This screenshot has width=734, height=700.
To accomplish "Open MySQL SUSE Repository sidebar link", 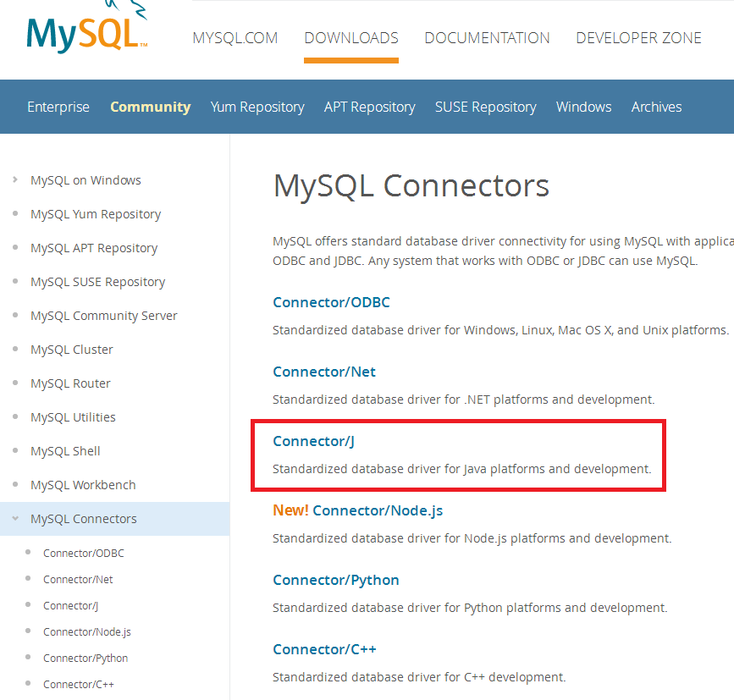I will (x=98, y=282).
